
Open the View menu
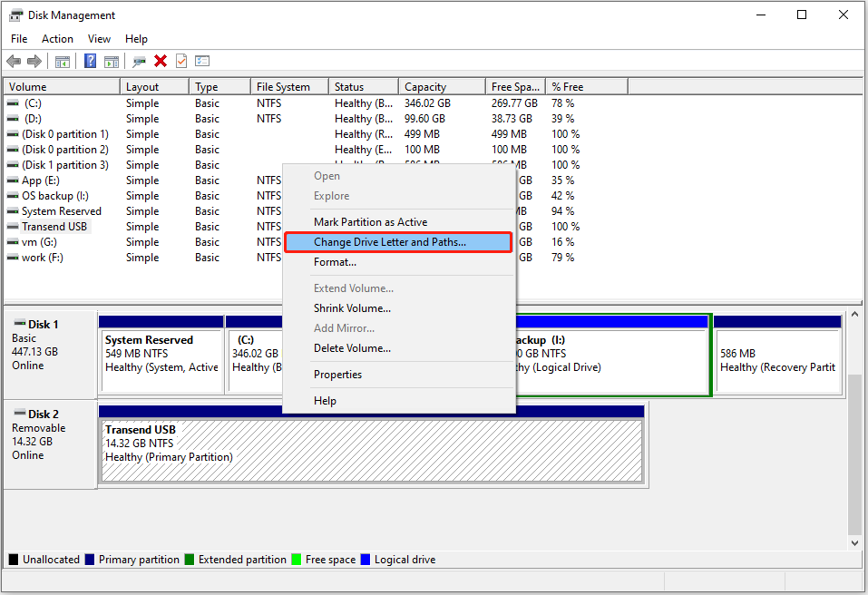(x=99, y=38)
